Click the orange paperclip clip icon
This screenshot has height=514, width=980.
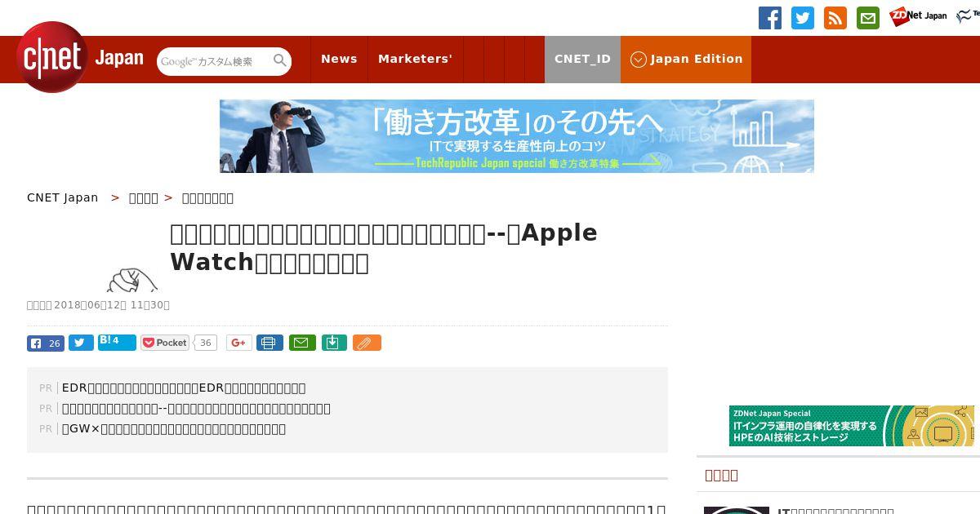367,343
